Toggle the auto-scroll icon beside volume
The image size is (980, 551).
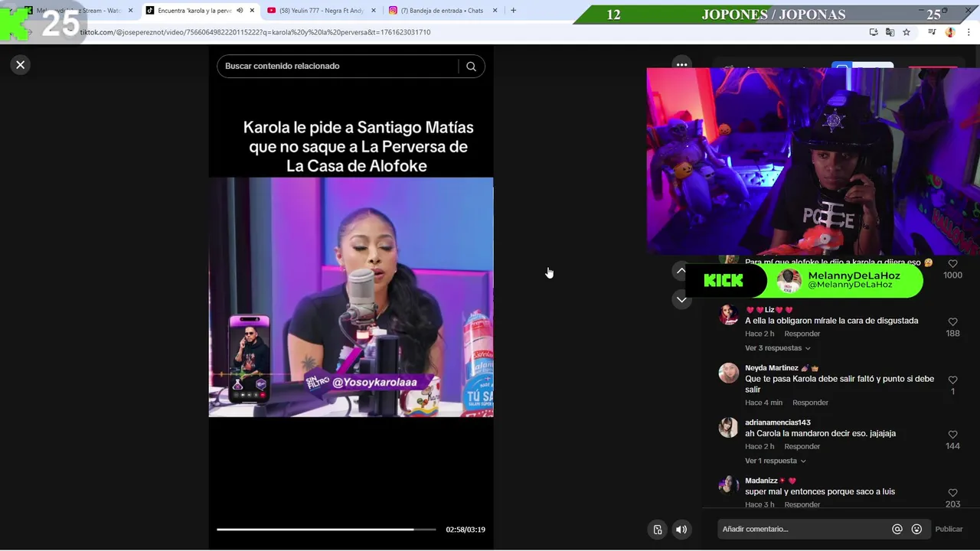tap(658, 530)
